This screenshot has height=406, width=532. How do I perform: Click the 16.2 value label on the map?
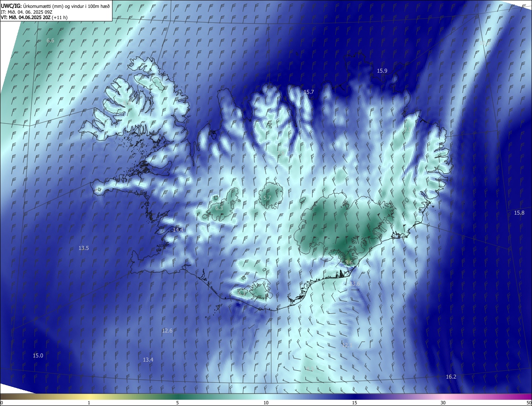coord(451,377)
